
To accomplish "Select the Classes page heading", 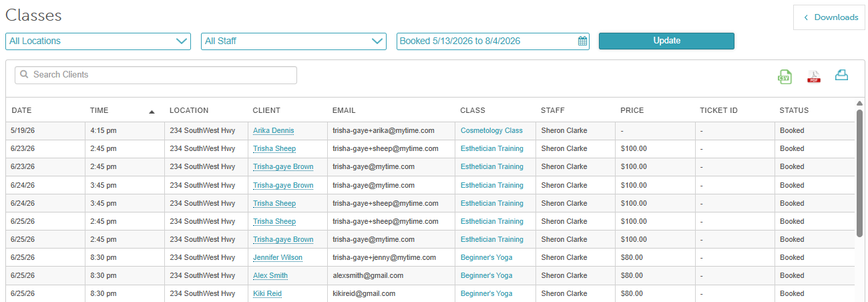I will coord(34,15).
